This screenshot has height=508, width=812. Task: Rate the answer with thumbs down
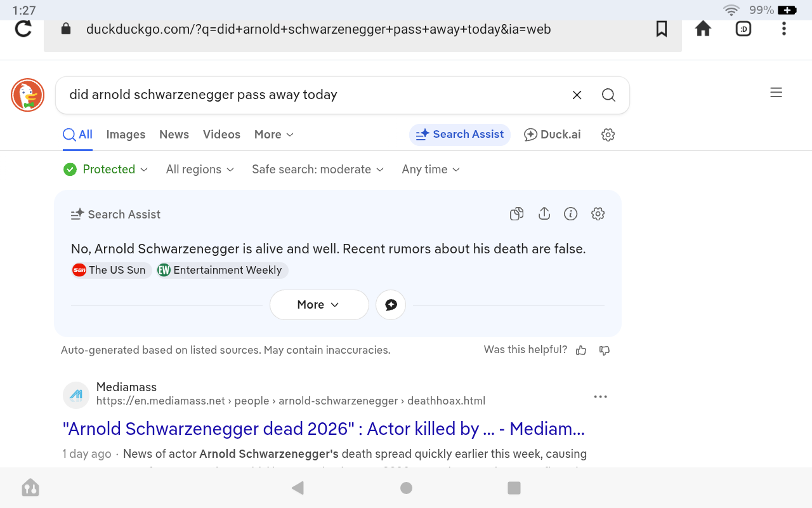[605, 351]
